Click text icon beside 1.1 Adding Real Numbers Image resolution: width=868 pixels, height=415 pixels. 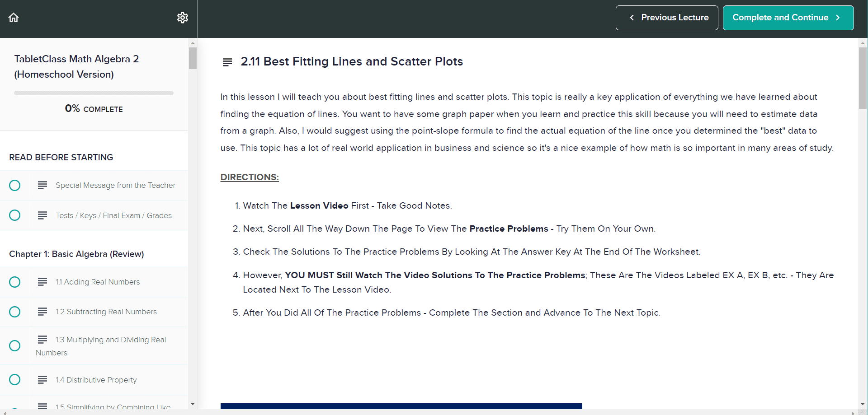[x=42, y=282]
